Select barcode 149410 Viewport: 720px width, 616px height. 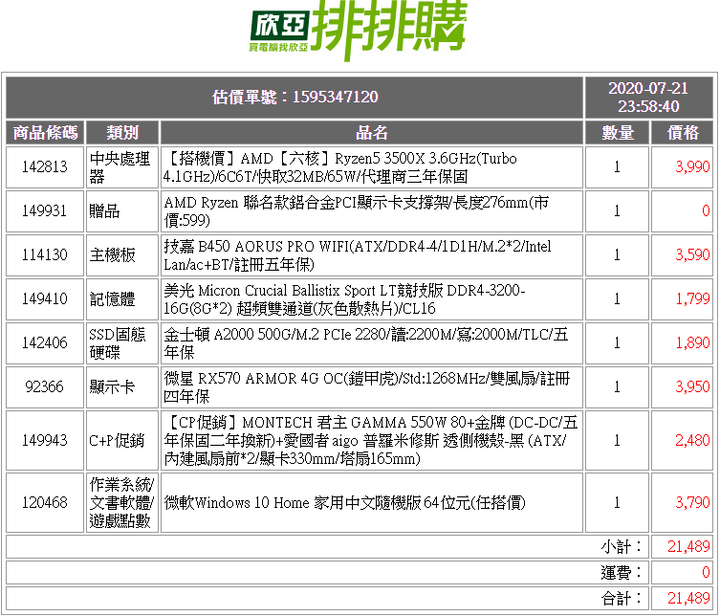pyautogui.click(x=45, y=299)
